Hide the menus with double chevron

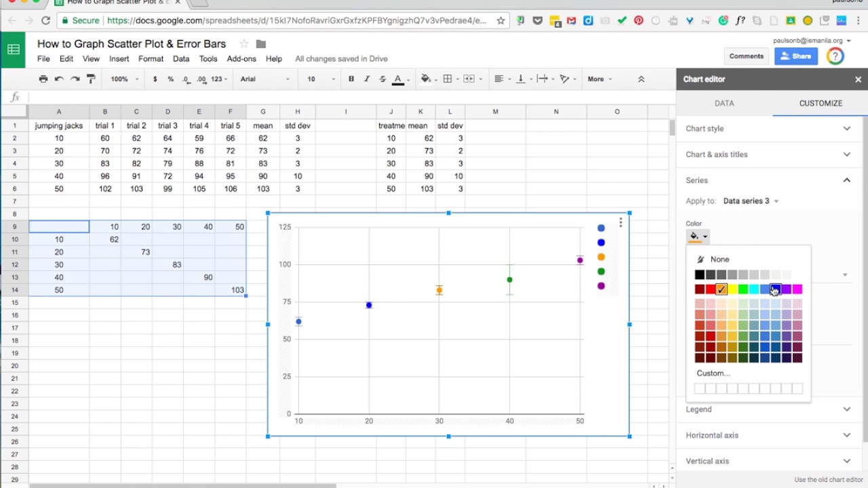641,79
